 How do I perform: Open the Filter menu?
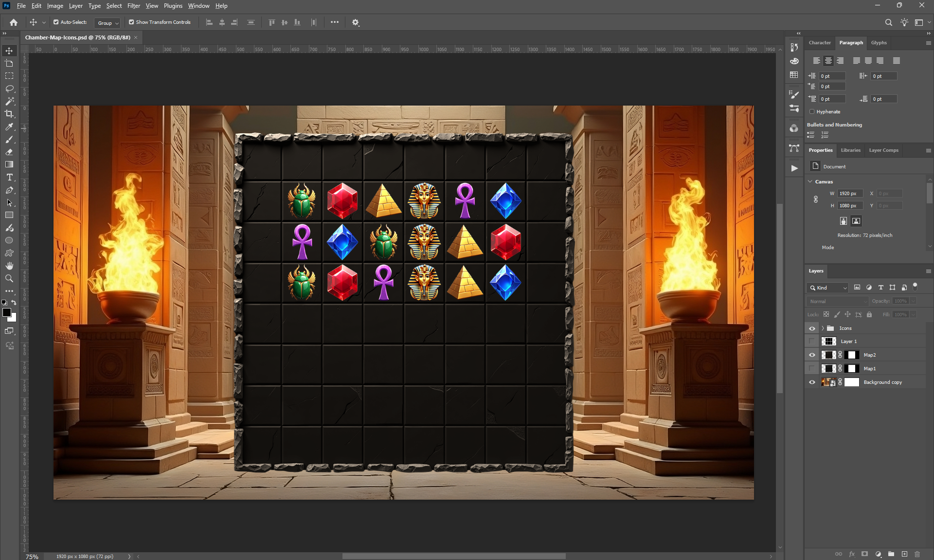point(133,6)
